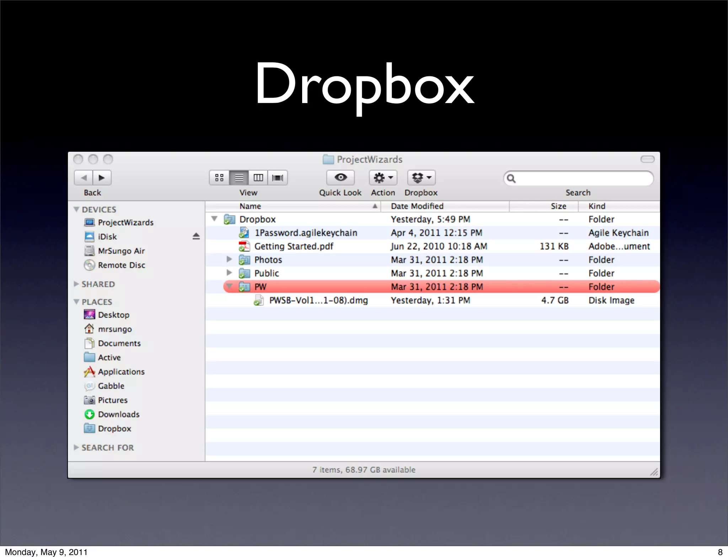The width and height of the screenshot is (728, 560).
Task: Switch to icon view
Action: click(219, 178)
